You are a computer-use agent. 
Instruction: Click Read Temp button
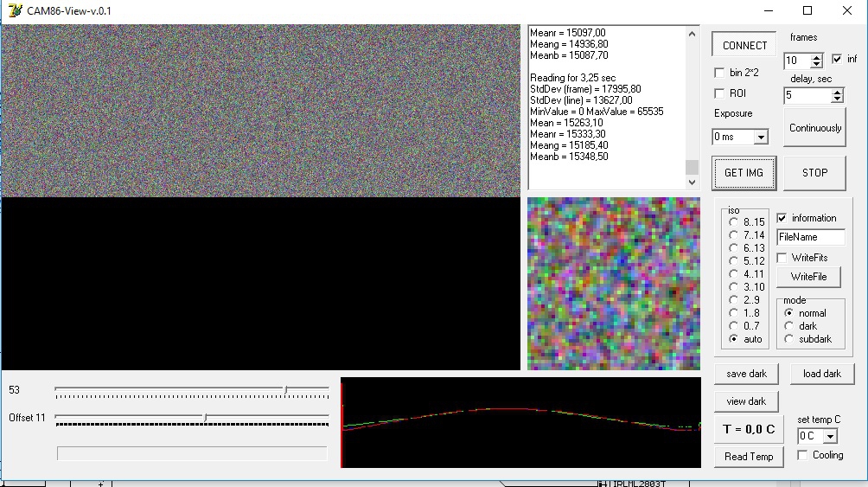click(749, 457)
